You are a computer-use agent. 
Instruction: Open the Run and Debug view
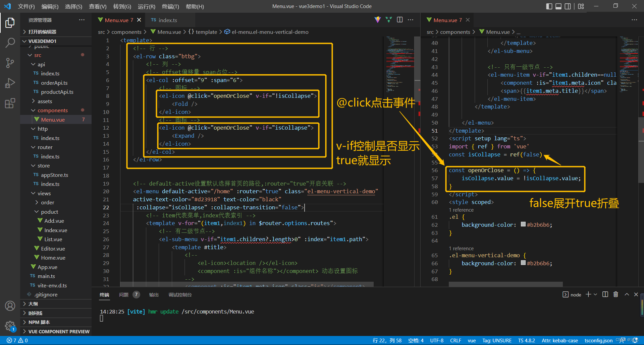click(x=10, y=83)
